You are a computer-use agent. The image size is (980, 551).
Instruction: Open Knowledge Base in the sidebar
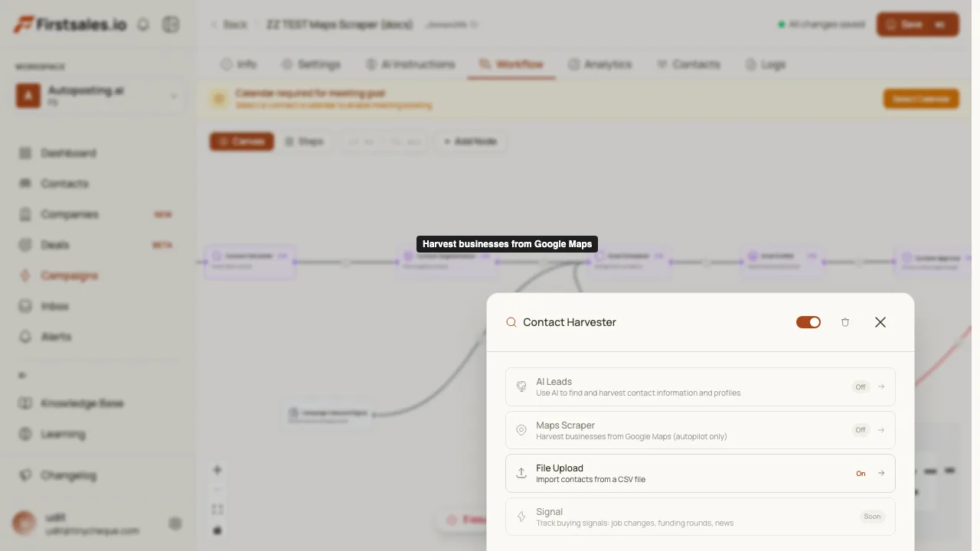tap(97, 403)
